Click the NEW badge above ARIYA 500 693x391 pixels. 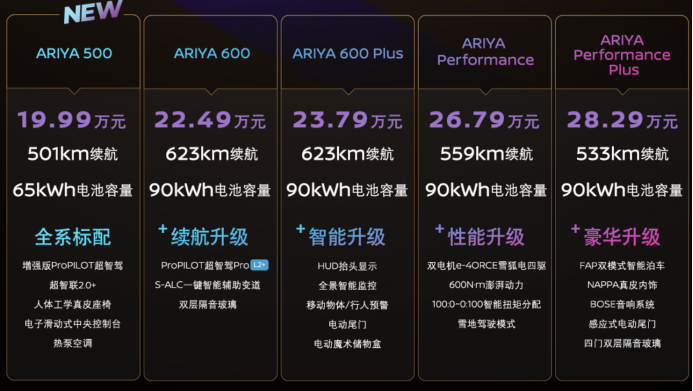(93, 11)
